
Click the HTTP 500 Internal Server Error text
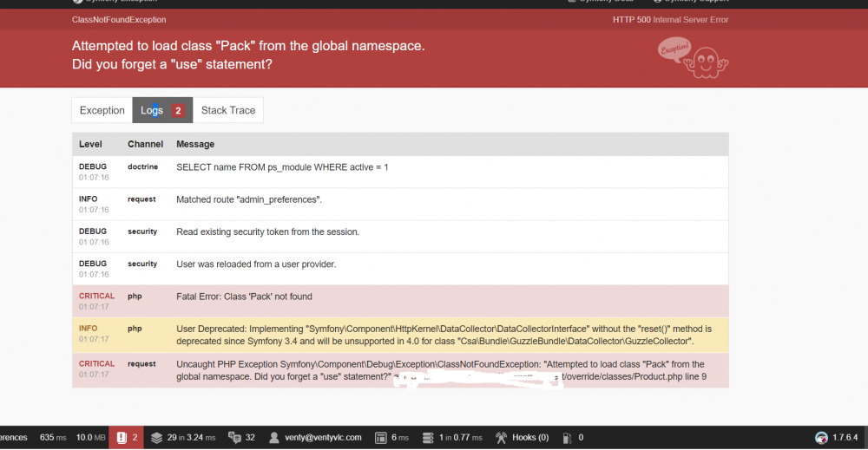pos(670,19)
